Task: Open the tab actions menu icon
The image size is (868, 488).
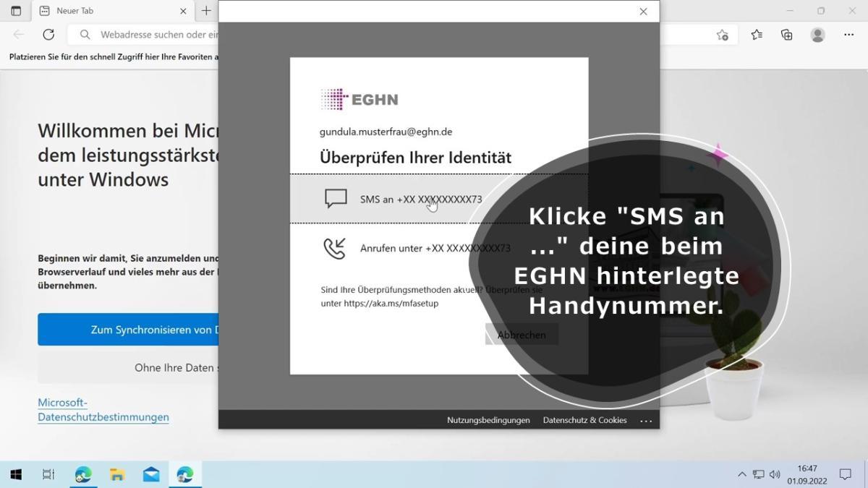Action: pos(16,11)
